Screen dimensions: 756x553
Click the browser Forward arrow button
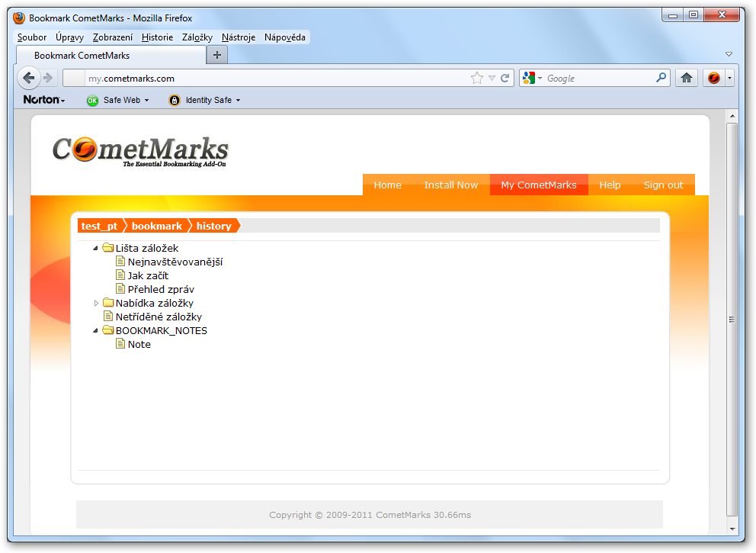[48, 78]
